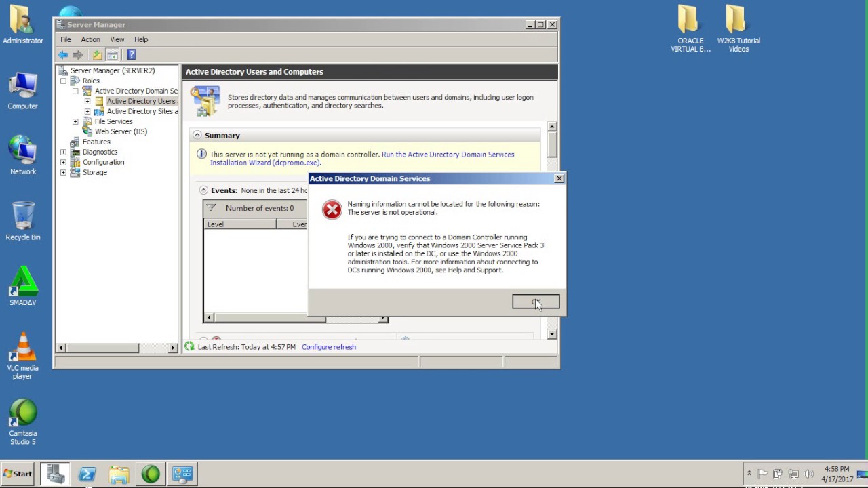Click the control panel taskbar button
The height and width of the screenshot is (488, 868).
(x=182, y=474)
